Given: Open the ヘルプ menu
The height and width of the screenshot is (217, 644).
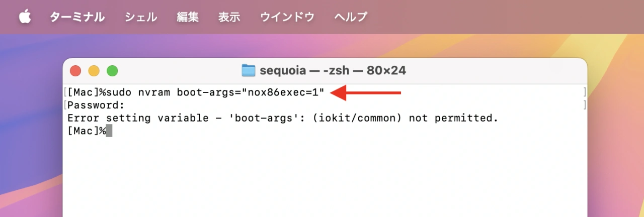Looking at the screenshot, I should coord(351,17).
